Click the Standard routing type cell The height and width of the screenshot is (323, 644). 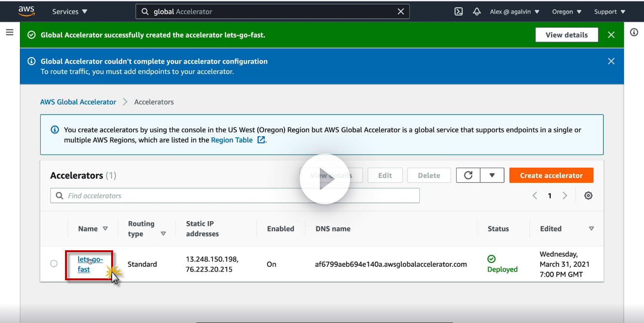(x=142, y=264)
